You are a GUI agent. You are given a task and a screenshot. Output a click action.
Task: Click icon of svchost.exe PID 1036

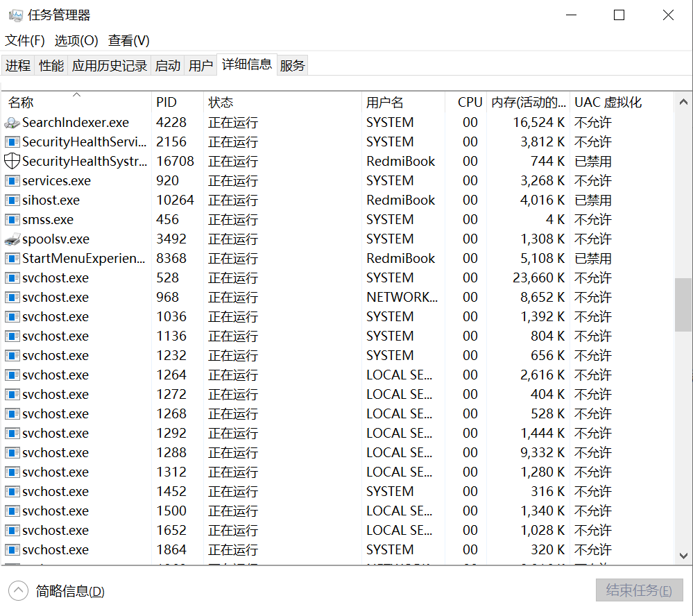[x=12, y=317]
